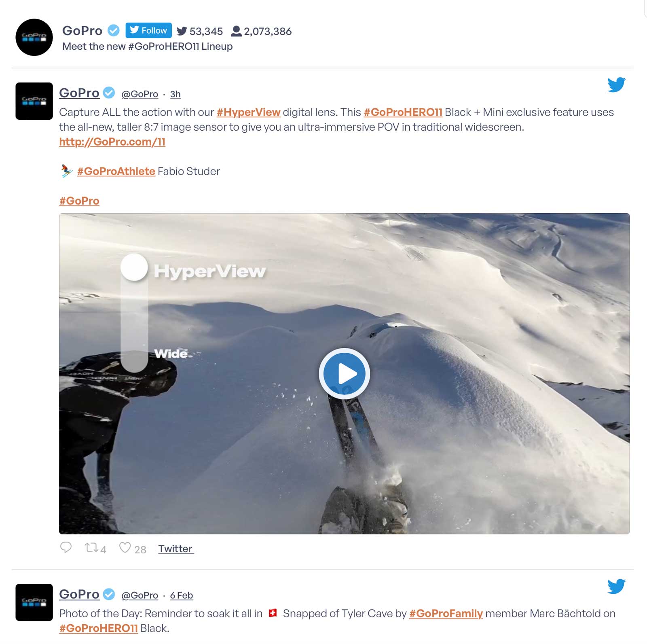This screenshot has width=647, height=644.
Task: Click the reply speech bubble icon
Action: click(x=66, y=547)
